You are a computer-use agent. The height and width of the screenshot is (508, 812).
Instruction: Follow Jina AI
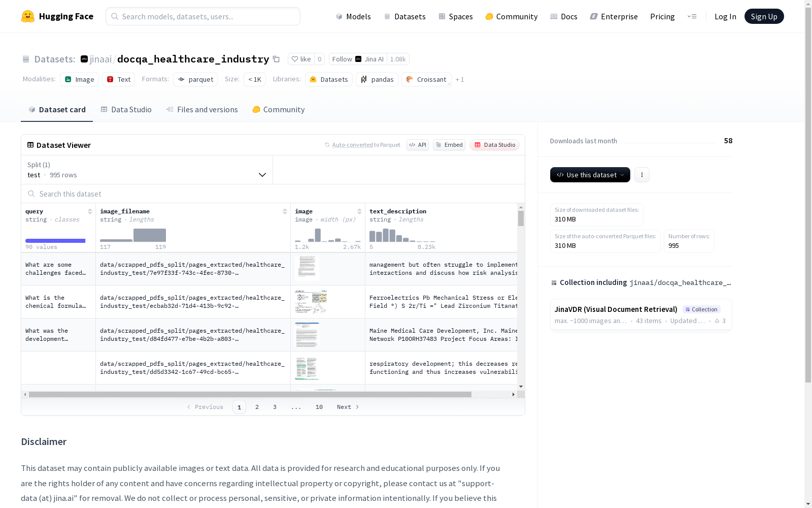tap(358, 59)
